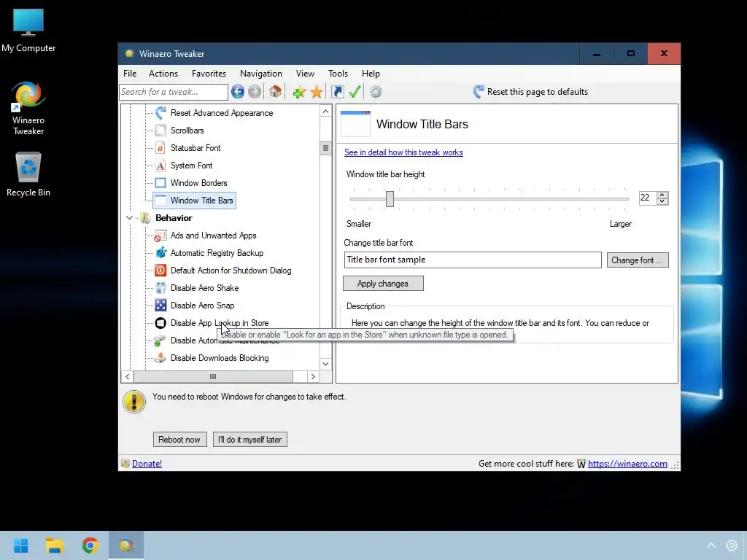This screenshot has width=747, height=560.
Task: Open See in detail how this tweak works link
Action: coord(403,152)
